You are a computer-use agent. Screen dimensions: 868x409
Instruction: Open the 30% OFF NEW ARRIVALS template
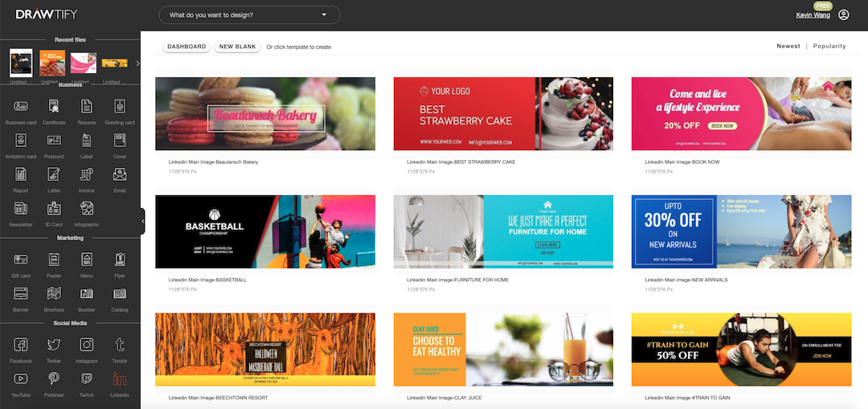point(741,231)
